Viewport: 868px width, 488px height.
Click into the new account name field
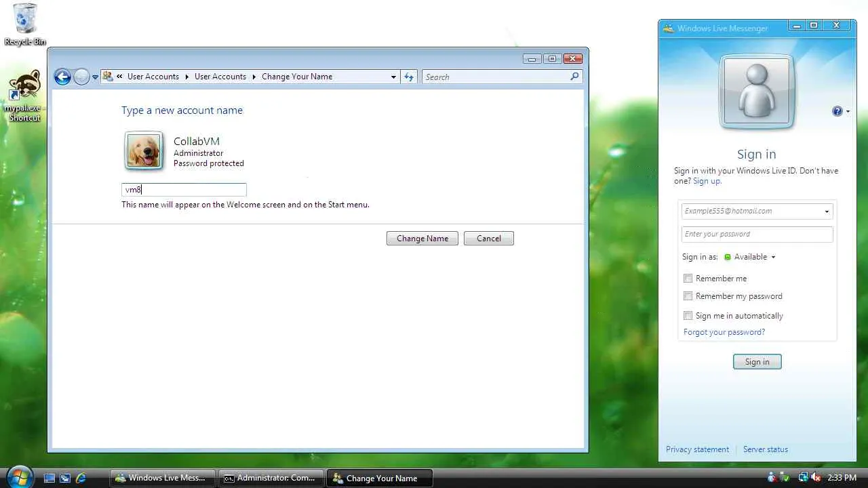184,190
